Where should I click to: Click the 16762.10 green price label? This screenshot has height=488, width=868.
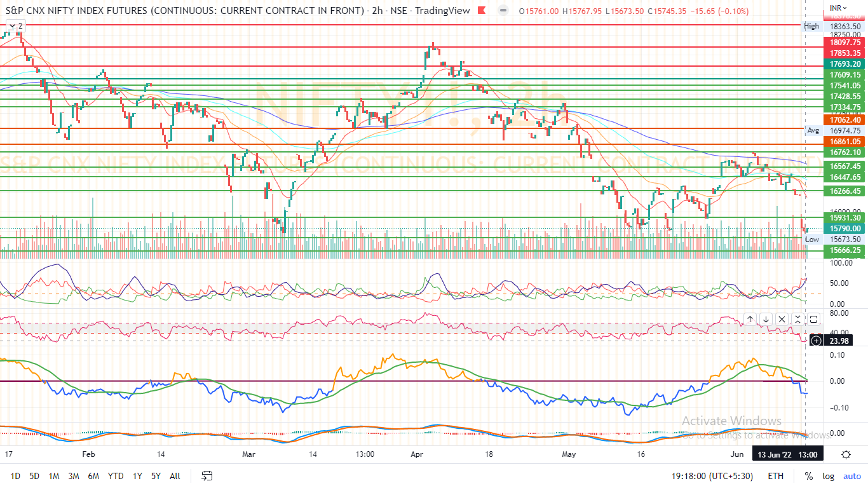(844, 152)
